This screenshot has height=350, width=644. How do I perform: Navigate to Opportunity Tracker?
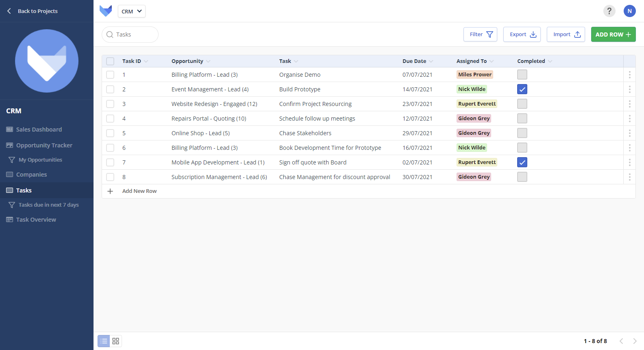pyautogui.click(x=44, y=145)
